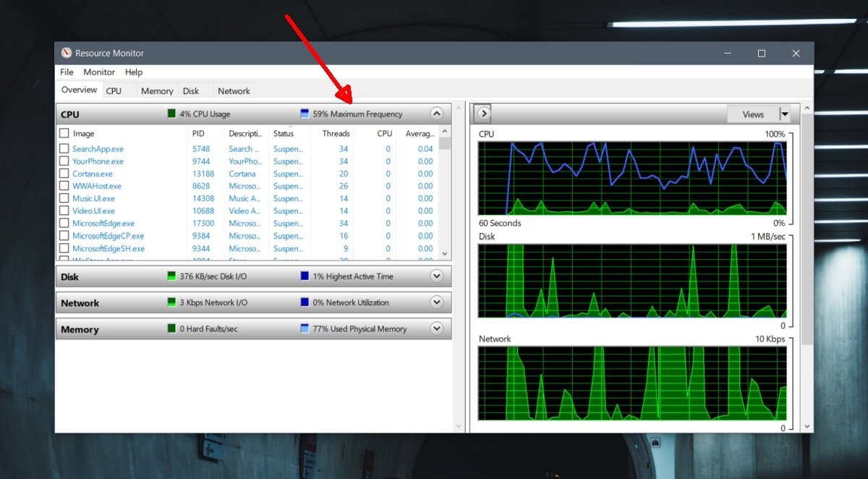Click the blue Maximum Frequency indicator square
868x479 pixels.
(303, 114)
